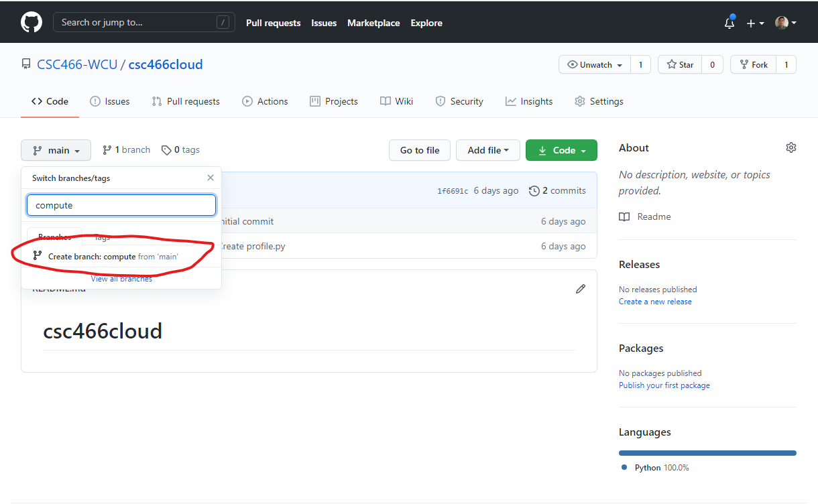Click the Create a new release link
Image resolution: width=818 pixels, height=504 pixels.
[x=655, y=302]
